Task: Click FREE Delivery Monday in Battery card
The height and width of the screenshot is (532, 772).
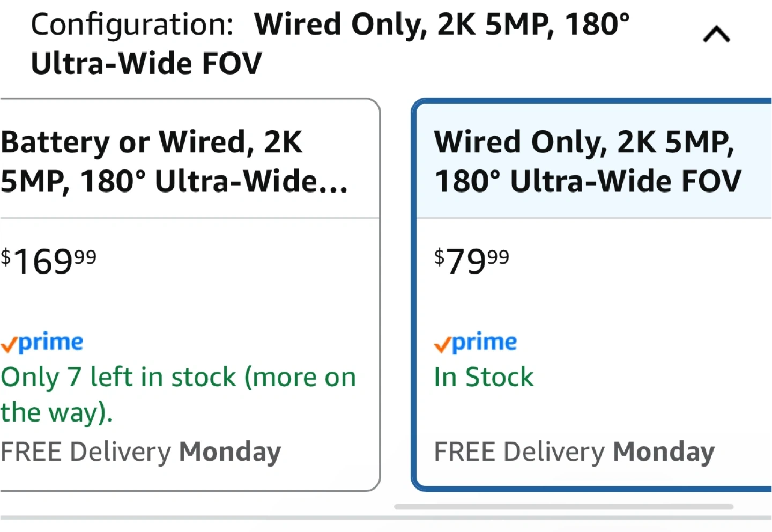Action: click(140, 452)
